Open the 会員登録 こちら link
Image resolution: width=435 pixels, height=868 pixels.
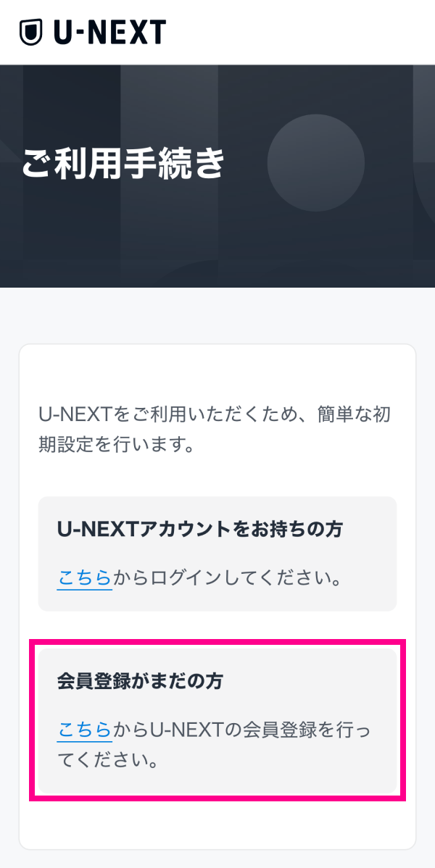84,730
